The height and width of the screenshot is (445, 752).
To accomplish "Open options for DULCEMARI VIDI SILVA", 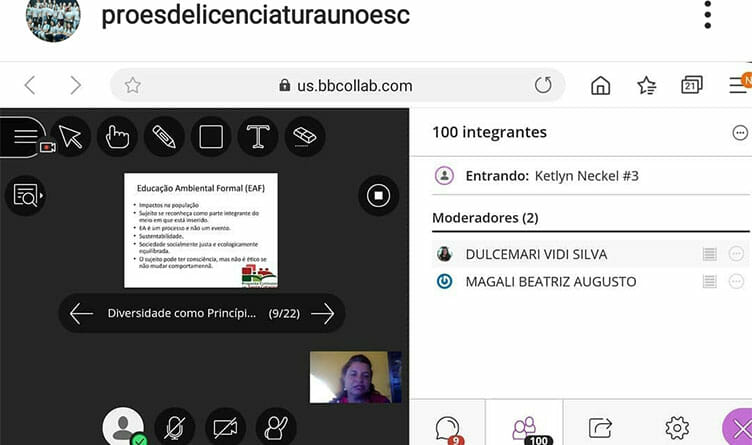I will [737, 254].
